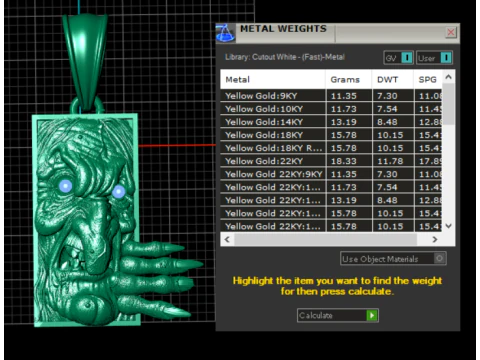Image resolution: width=480 pixels, height=360 pixels.
Task: Click the 11.78 DWT cell
Action: (x=393, y=161)
